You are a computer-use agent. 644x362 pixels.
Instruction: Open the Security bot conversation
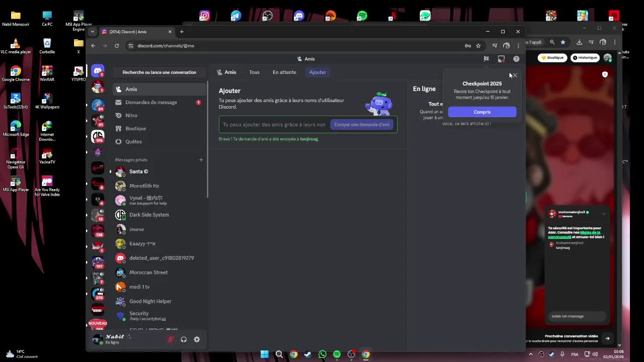pos(159,316)
